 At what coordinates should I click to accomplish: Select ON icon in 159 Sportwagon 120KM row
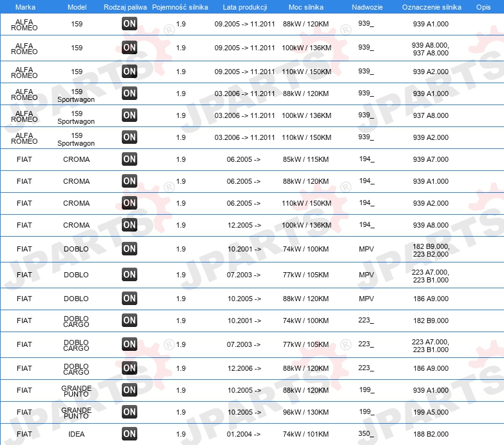tap(130, 94)
